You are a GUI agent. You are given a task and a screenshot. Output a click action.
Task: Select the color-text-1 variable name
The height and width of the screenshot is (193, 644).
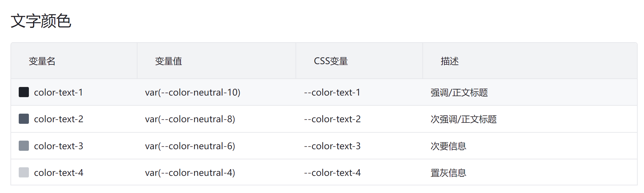click(x=58, y=92)
